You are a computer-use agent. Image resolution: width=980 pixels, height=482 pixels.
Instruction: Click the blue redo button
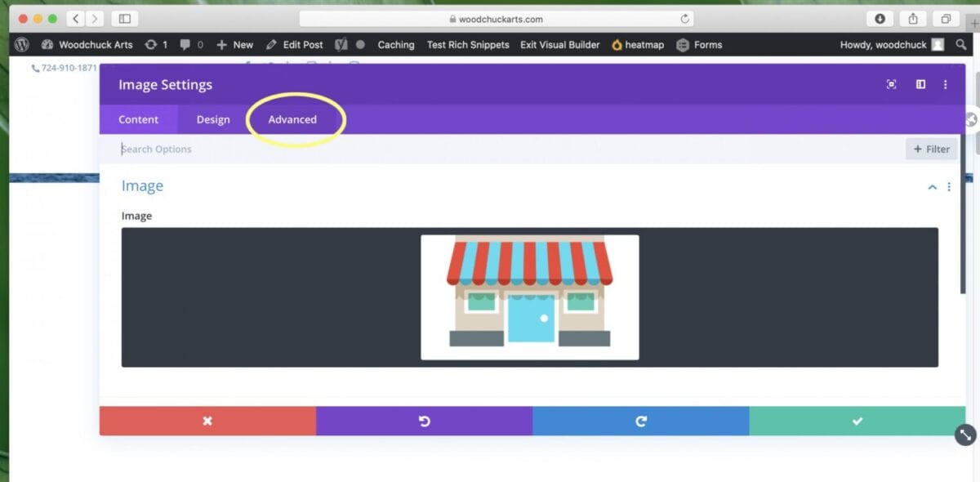(640, 421)
